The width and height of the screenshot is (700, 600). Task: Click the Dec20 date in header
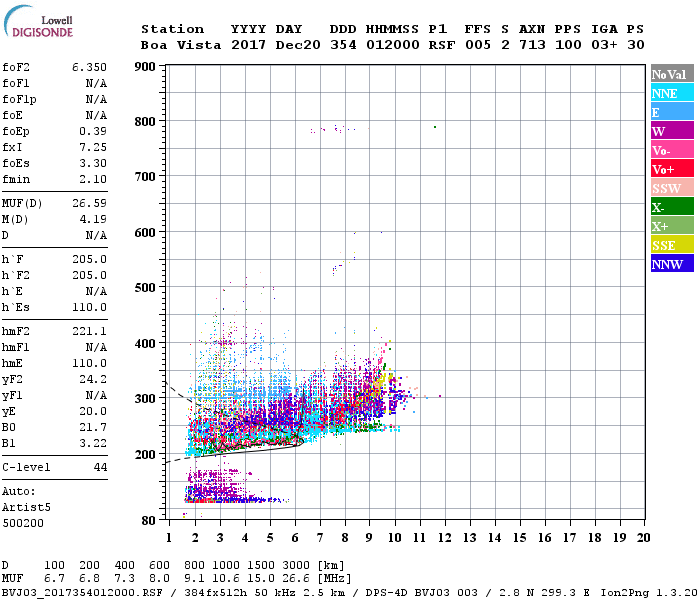point(298,45)
